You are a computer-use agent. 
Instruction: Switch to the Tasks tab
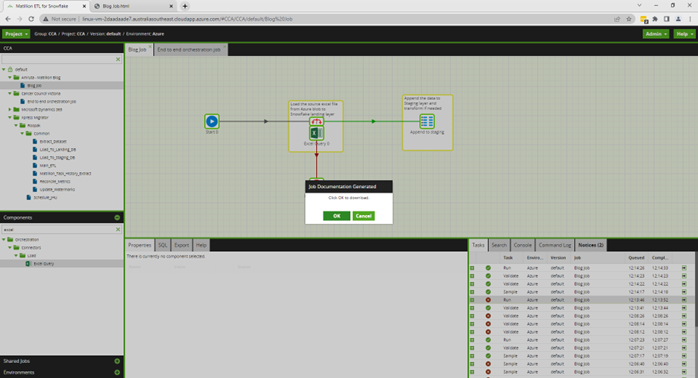pos(478,245)
